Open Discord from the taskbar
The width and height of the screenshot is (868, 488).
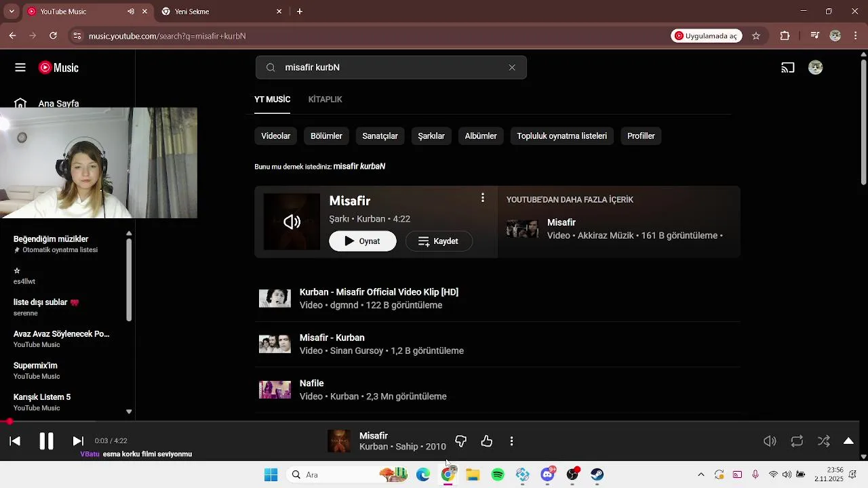pos(547,474)
